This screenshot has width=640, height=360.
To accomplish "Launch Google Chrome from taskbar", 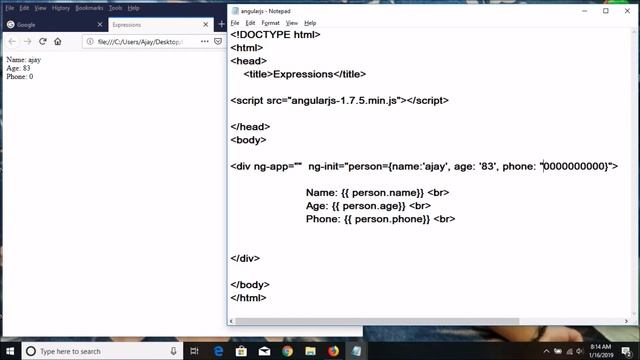I will click(287, 351).
